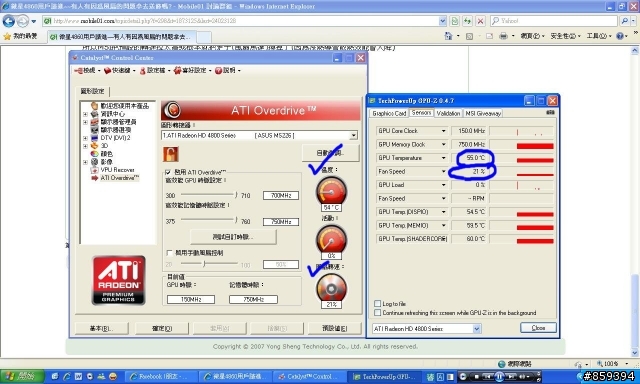Select the 3D item in the settings tree
The height and width of the screenshot is (384, 640).
104,146
